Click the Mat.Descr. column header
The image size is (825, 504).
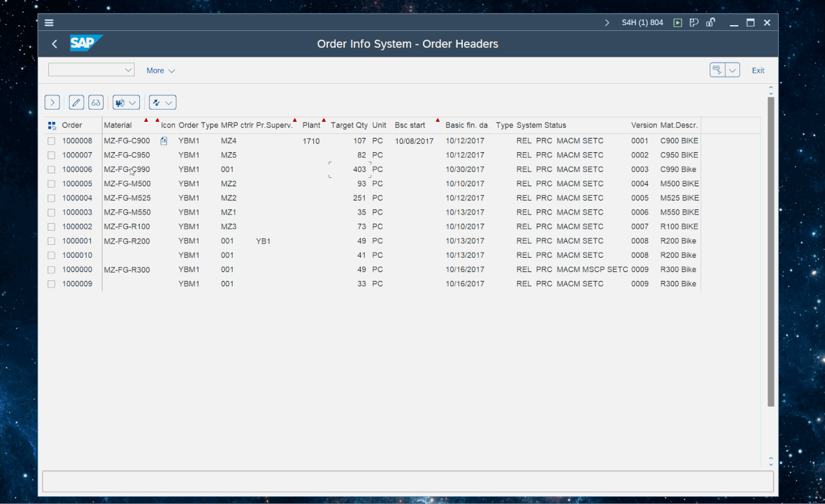(x=679, y=125)
